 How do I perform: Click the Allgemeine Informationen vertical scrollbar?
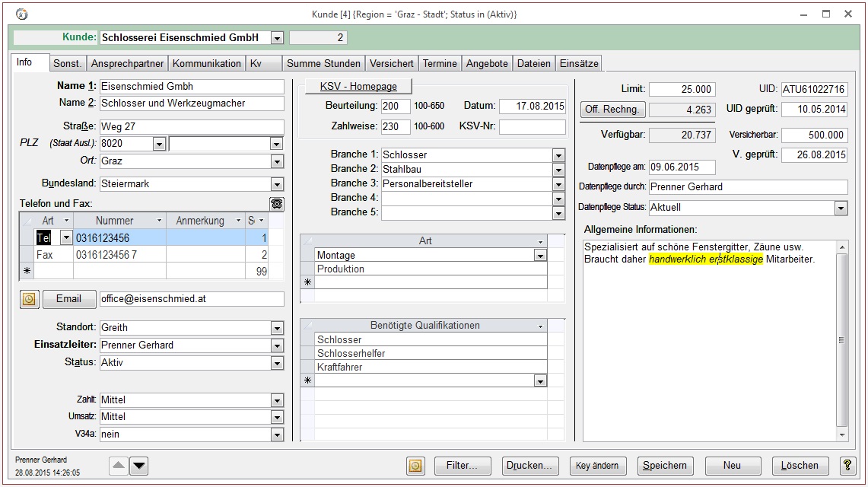(x=841, y=339)
